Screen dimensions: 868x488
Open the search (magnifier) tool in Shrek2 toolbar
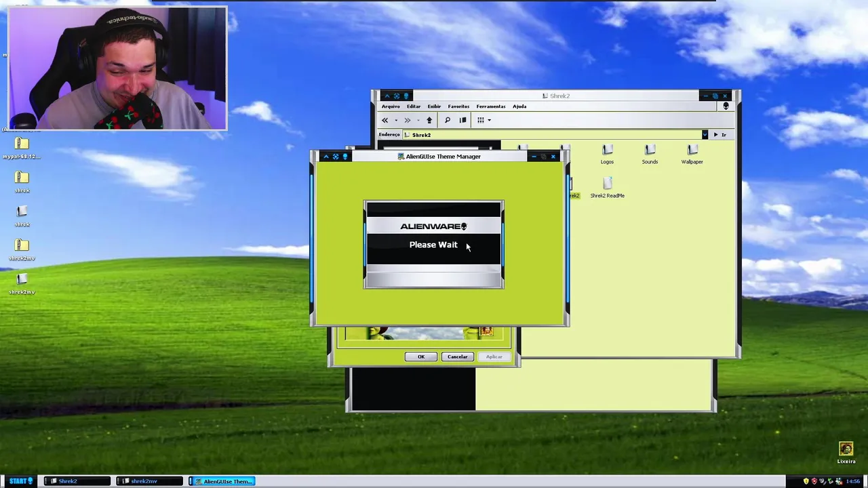[447, 120]
